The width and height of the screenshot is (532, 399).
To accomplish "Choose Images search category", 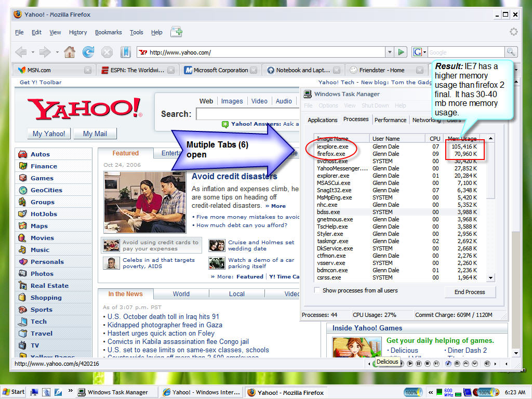I will (232, 101).
